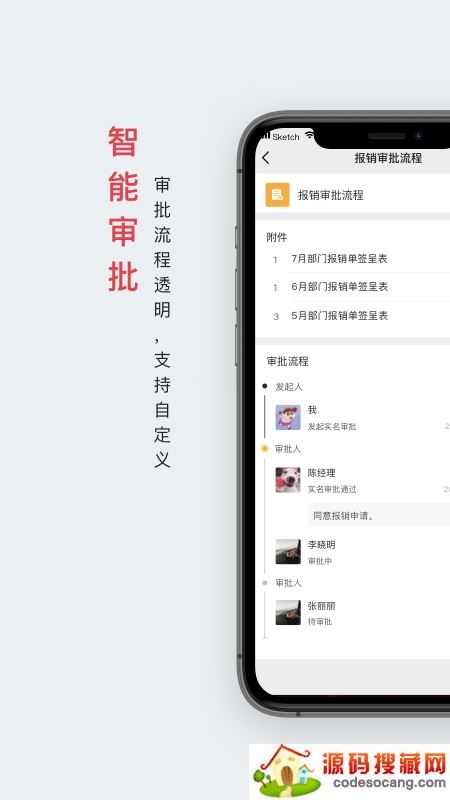Open the orange 报销审批流程 document icon

point(278,195)
